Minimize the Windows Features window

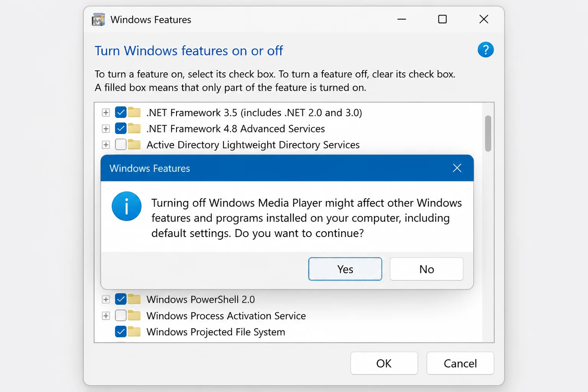pyautogui.click(x=402, y=19)
